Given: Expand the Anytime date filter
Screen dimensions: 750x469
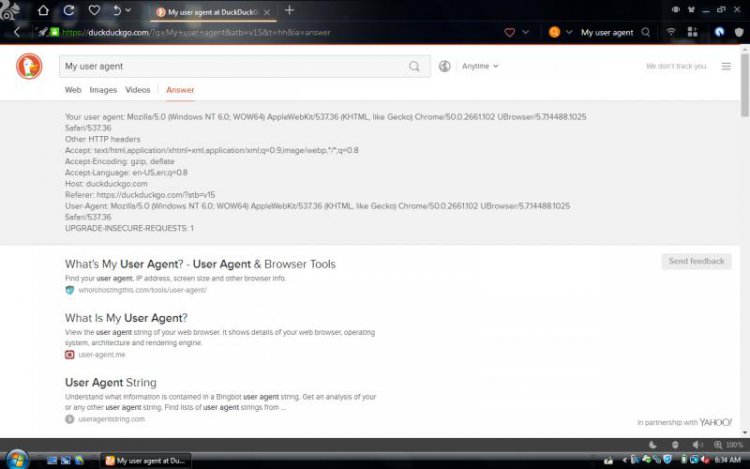Looking at the screenshot, I should pyautogui.click(x=480, y=66).
